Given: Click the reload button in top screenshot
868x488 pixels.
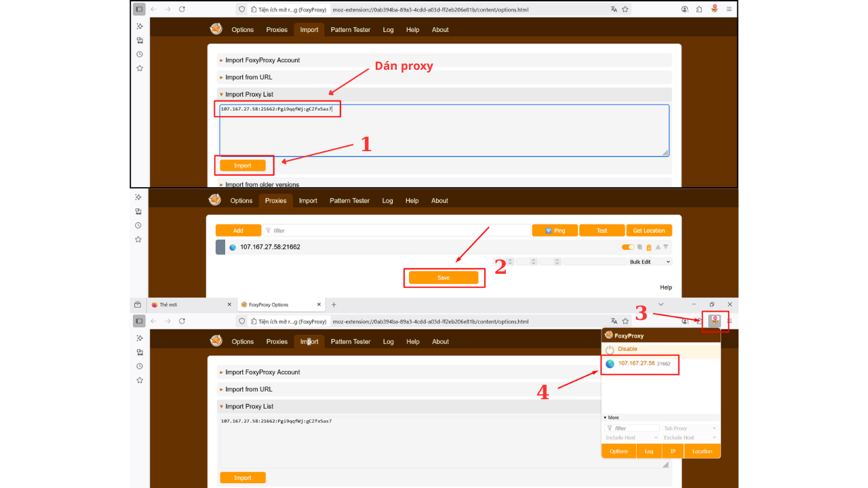Looking at the screenshot, I should coord(182,9).
